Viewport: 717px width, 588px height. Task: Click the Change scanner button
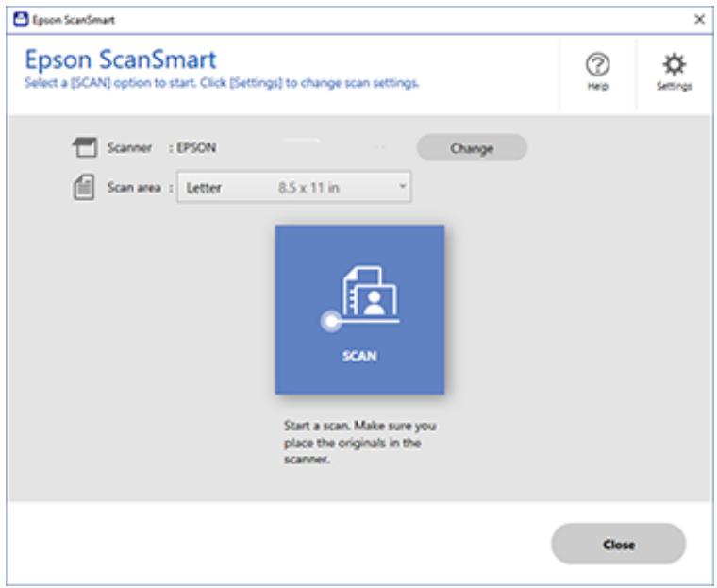472,148
